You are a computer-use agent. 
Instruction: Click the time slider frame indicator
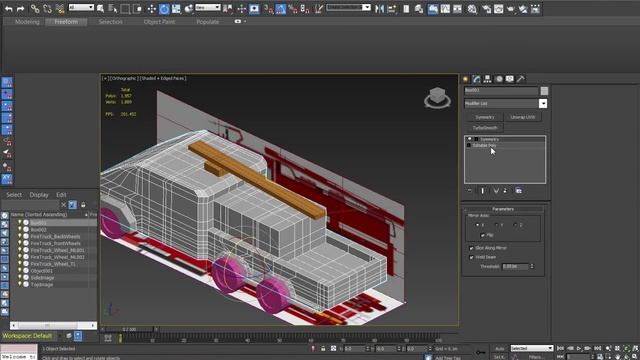[x=129, y=329]
